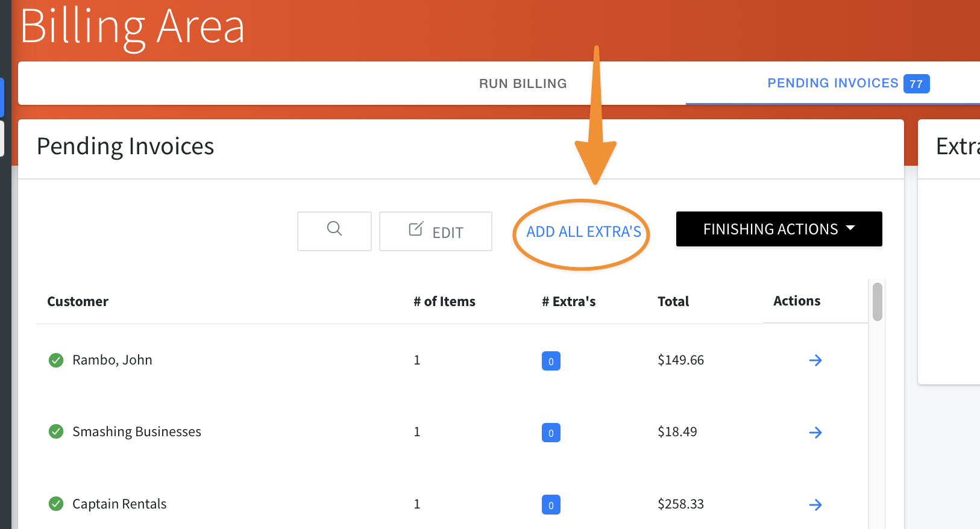Click the Customer column header
The image size is (980, 529).
pyautogui.click(x=78, y=301)
